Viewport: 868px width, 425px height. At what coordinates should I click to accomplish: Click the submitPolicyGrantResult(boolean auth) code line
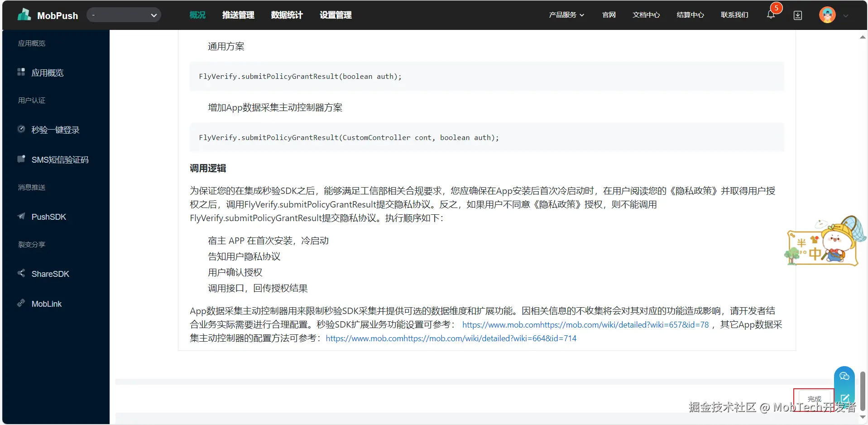click(300, 77)
